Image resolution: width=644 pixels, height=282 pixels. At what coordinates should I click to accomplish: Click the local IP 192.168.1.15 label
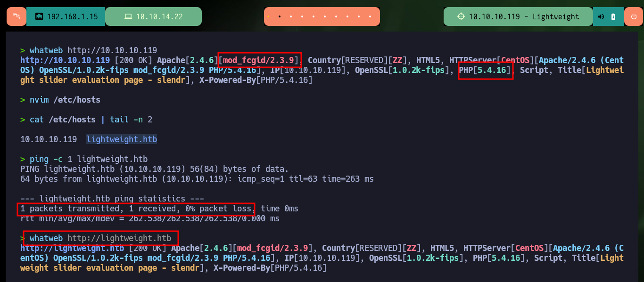point(73,16)
